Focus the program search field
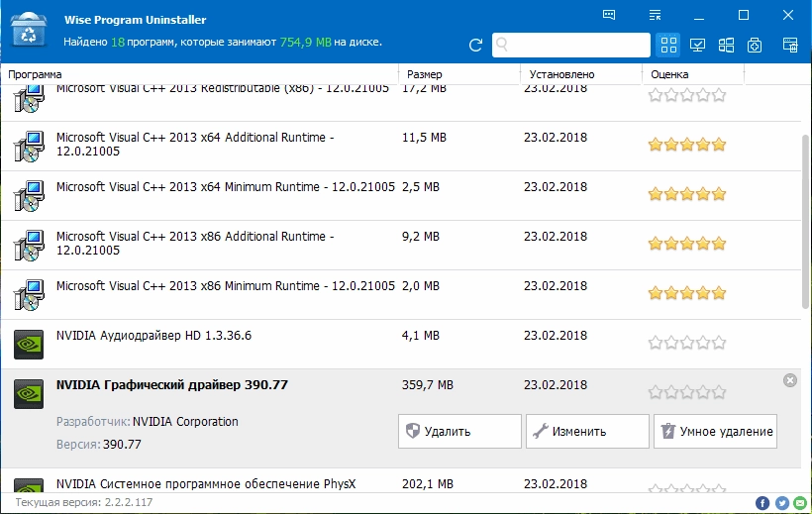The image size is (812, 514). click(571, 46)
